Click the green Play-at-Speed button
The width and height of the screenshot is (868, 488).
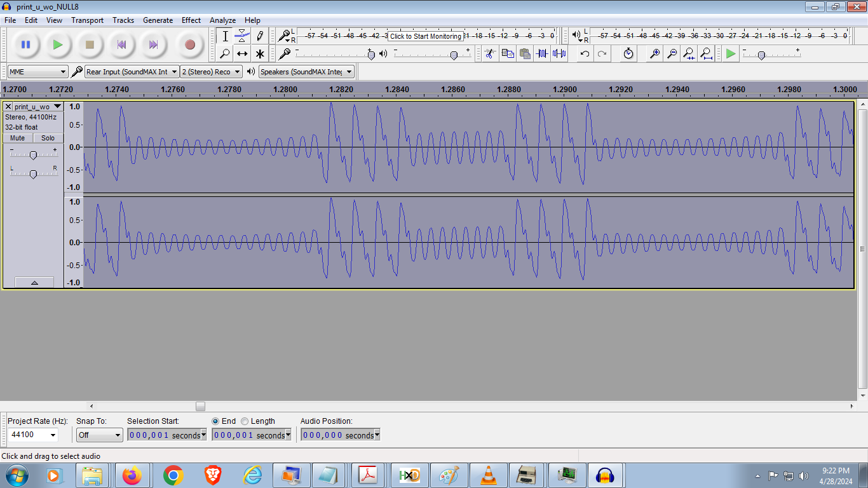(731, 53)
